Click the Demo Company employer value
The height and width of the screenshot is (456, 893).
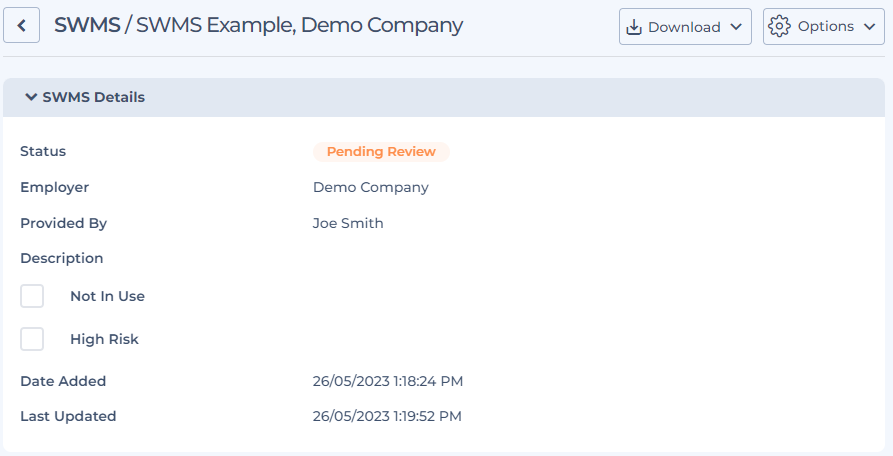(370, 187)
